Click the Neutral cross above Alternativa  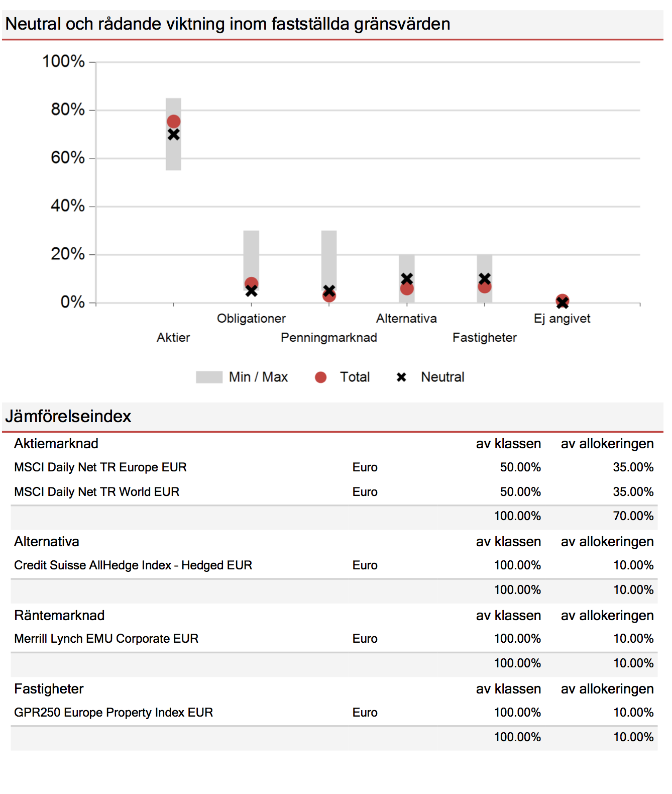tap(407, 279)
